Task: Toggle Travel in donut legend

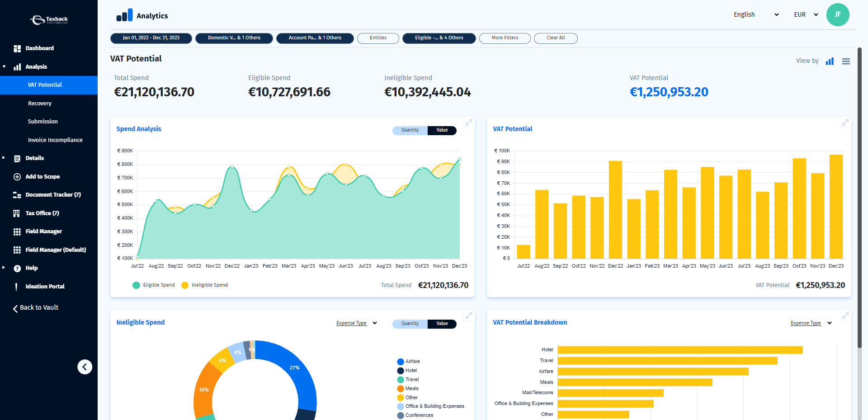Action: pyautogui.click(x=408, y=380)
